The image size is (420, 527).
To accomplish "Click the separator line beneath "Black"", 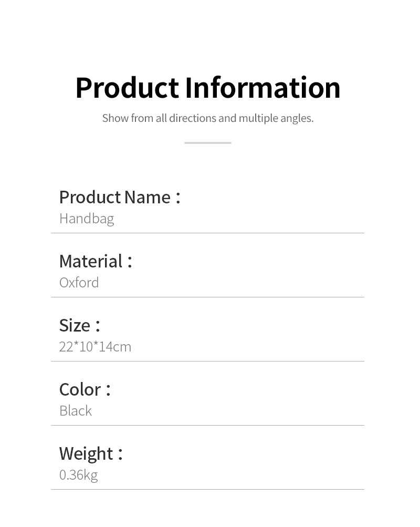I will tap(207, 425).
